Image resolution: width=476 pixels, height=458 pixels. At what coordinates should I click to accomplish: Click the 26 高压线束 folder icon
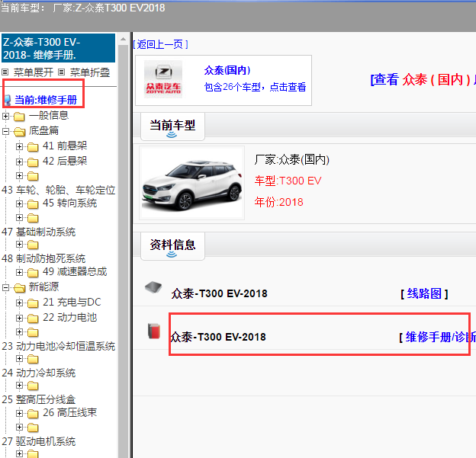[x=33, y=413]
